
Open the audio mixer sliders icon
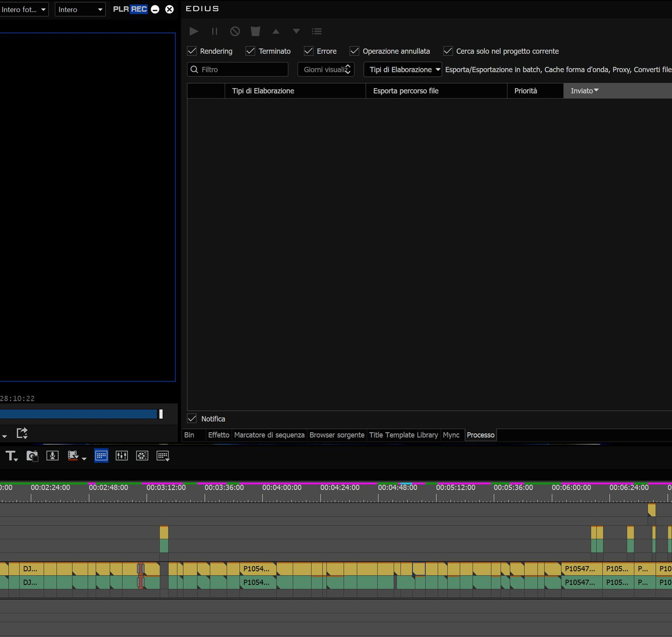[122, 456]
